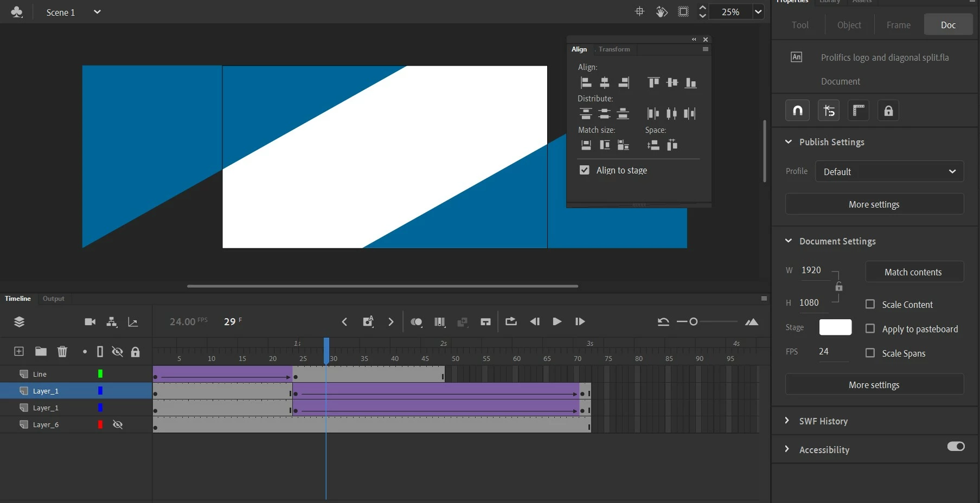Open More settings under Document Settings
The image size is (980, 503).
[x=874, y=384]
